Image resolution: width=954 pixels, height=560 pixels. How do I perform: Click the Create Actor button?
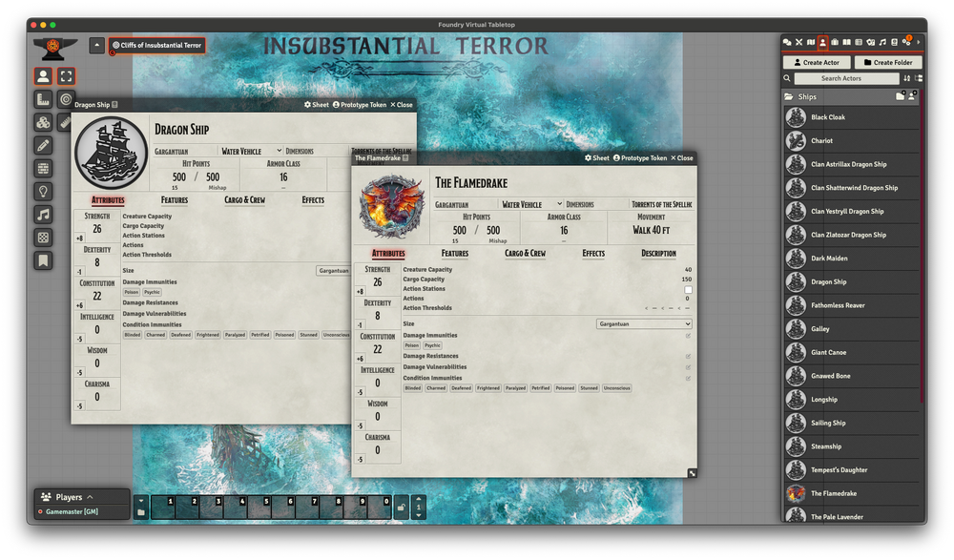pyautogui.click(x=816, y=62)
